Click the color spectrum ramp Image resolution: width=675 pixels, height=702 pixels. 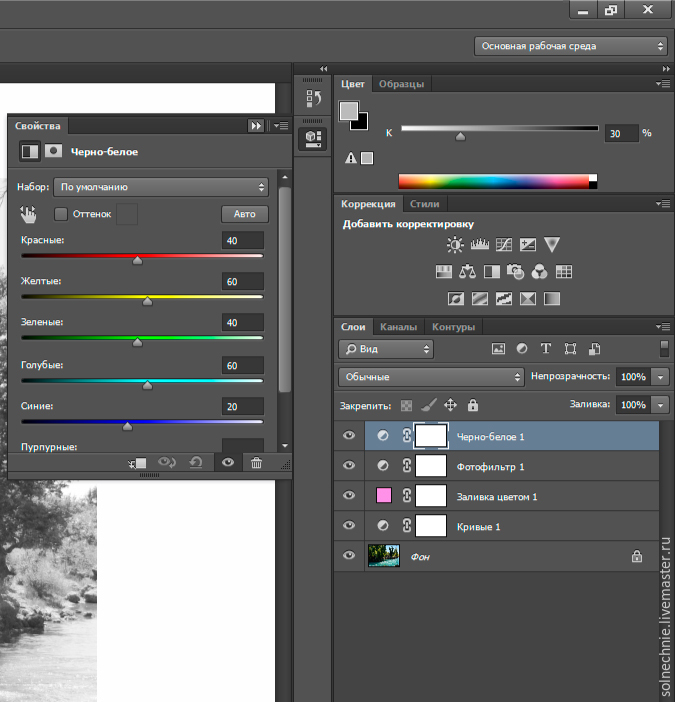point(498,181)
